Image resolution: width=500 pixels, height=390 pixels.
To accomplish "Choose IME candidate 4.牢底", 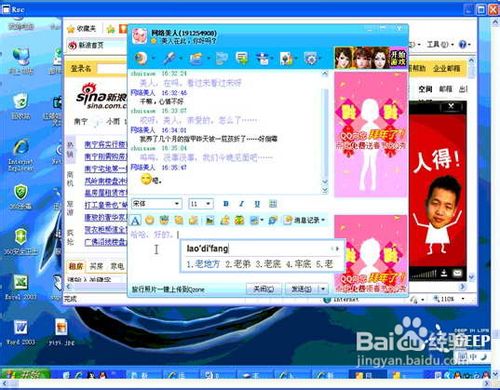I will pyautogui.click(x=298, y=264).
